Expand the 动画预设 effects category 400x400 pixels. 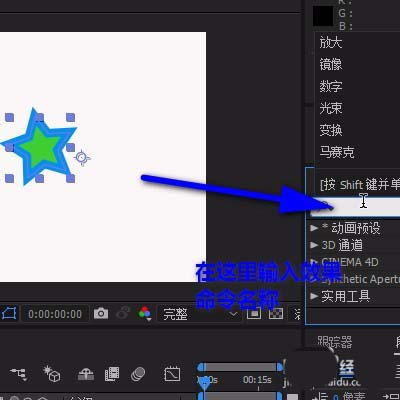pos(313,228)
